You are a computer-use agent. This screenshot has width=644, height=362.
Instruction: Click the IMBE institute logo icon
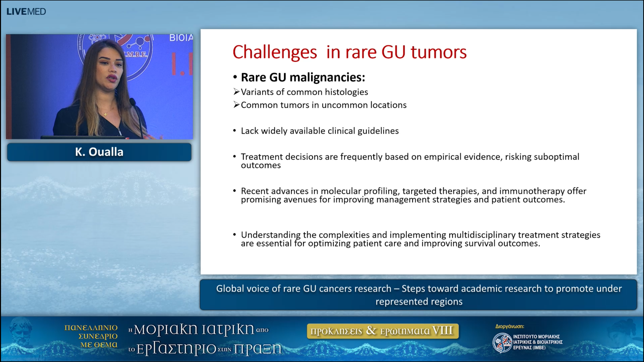(x=502, y=342)
